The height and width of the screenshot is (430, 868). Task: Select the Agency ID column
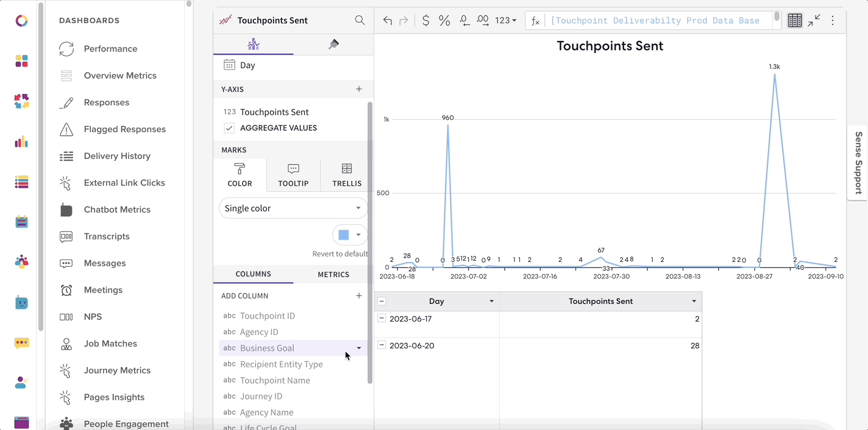pyautogui.click(x=259, y=332)
